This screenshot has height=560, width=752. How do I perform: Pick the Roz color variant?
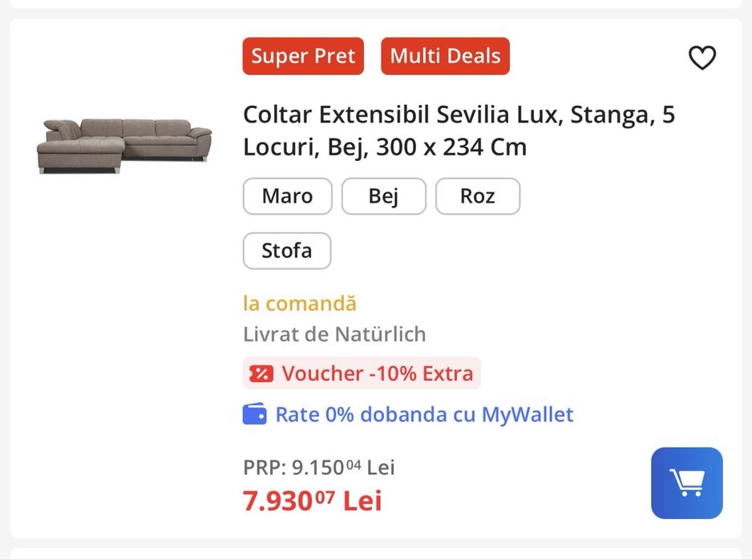point(477,196)
